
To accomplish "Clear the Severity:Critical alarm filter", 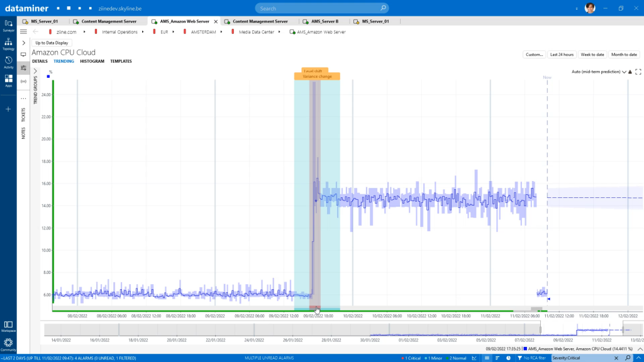I will tap(616, 358).
